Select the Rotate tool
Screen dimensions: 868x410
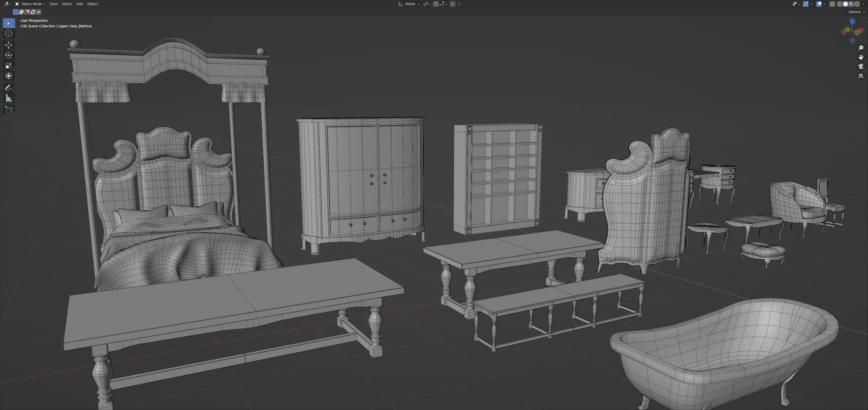(x=8, y=55)
